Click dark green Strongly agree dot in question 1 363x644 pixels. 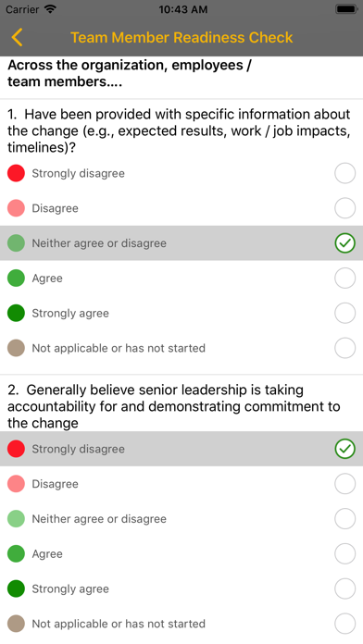tap(16, 313)
